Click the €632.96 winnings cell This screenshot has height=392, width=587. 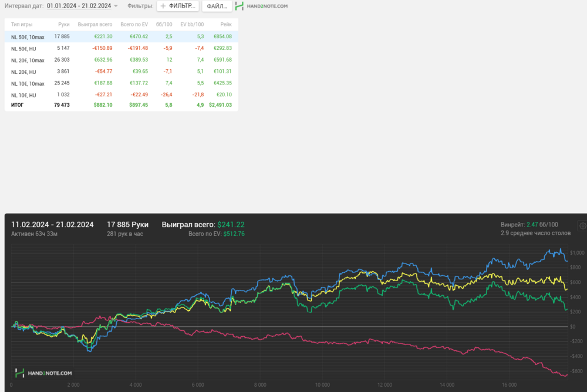point(103,59)
